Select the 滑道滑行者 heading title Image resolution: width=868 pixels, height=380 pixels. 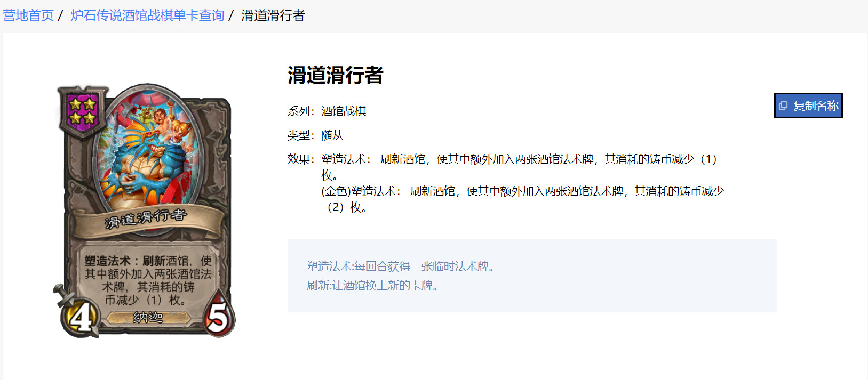tap(336, 75)
